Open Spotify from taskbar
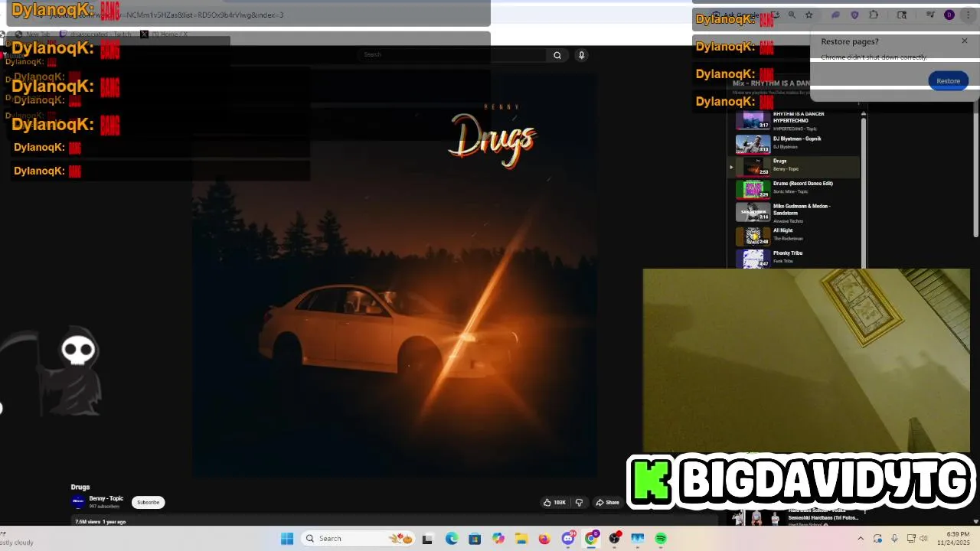The image size is (980, 551). 661,539
